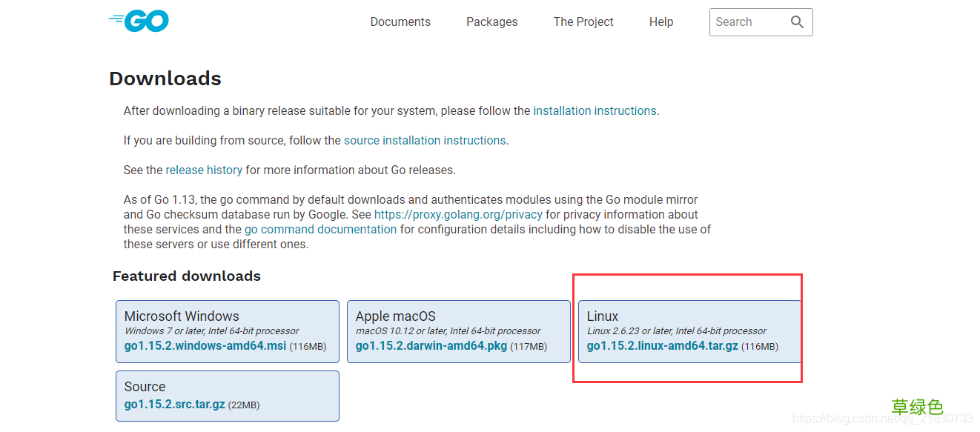The image size is (980, 432).
Task: Open the proxy.golang.org privacy link
Action: click(458, 215)
